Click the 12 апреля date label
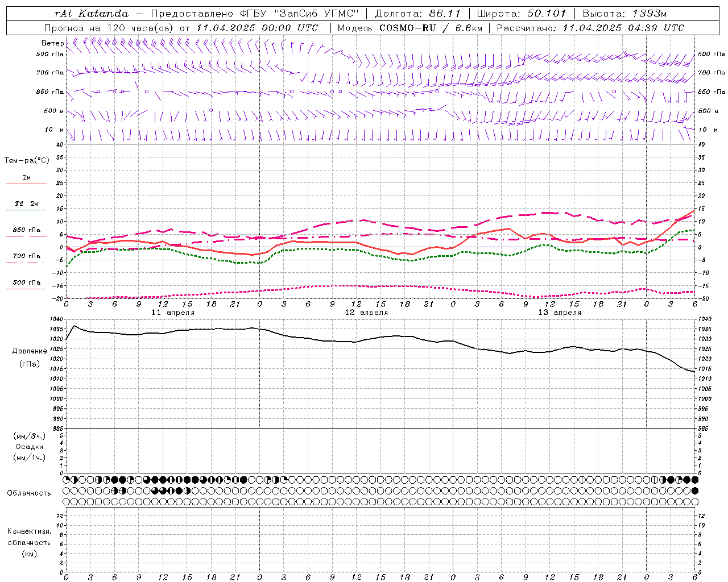This screenshot has height=582, width=728. (x=366, y=313)
